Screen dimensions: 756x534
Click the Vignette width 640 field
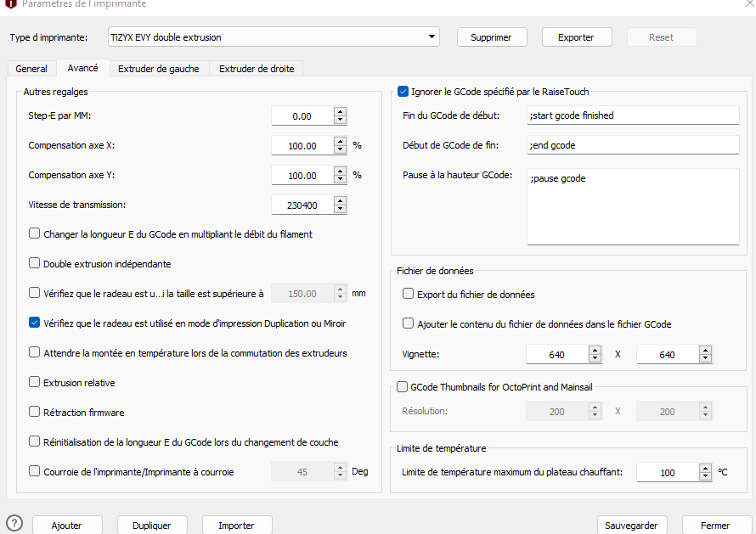[x=557, y=355]
